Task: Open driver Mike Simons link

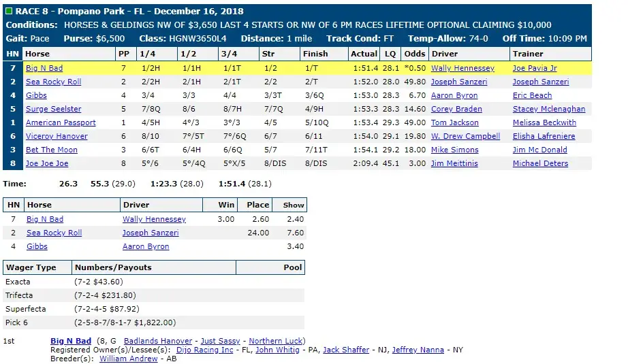Action: click(455, 150)
